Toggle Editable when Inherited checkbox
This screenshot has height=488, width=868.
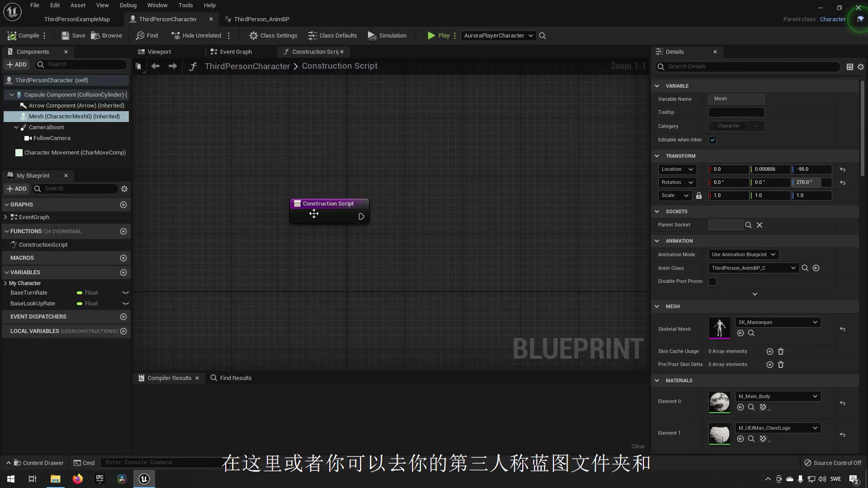coord(712,140)
